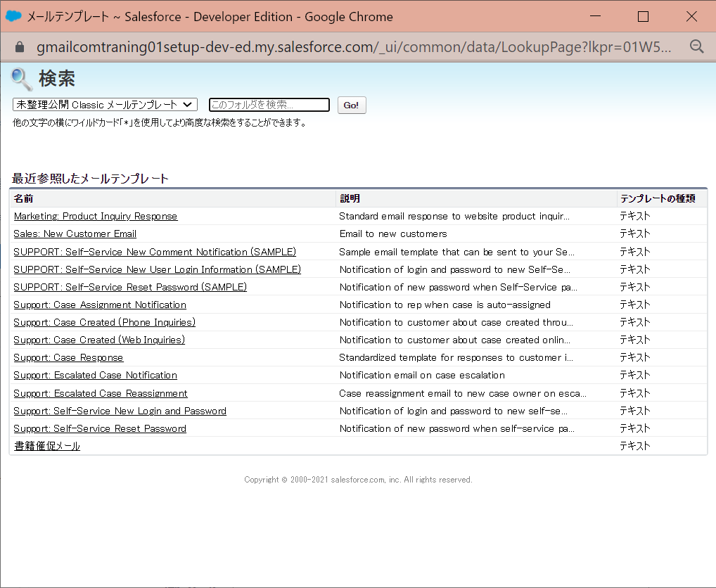Click the Go! button
Viewport: 716px width, 588px height.
point(351,105)
